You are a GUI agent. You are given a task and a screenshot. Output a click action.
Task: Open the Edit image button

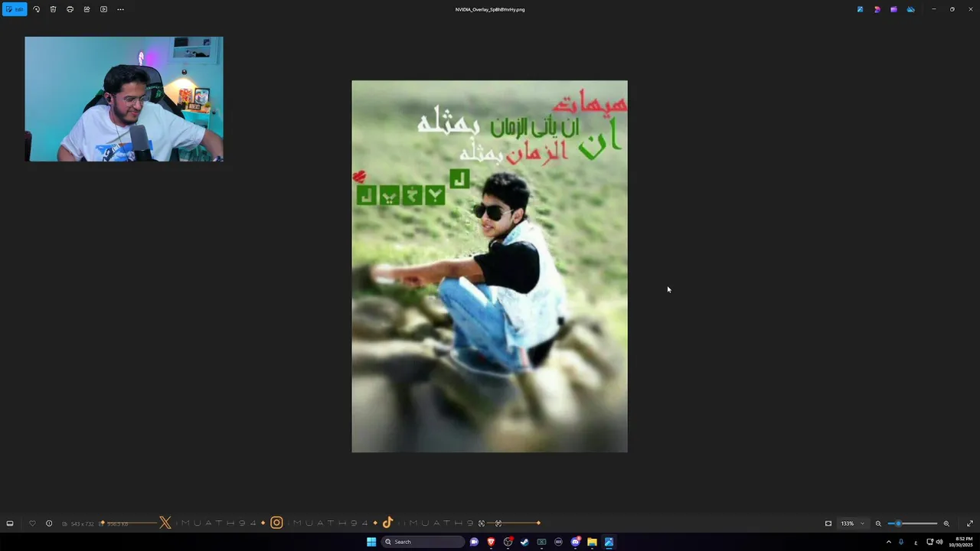coord(15,9)
